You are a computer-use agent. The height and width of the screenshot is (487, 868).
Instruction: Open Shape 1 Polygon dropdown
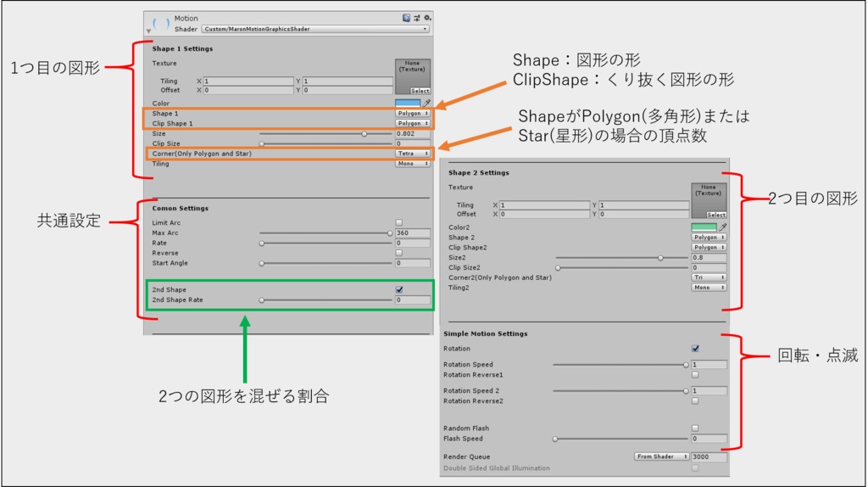pyautogui.click(x=413, y=113)
